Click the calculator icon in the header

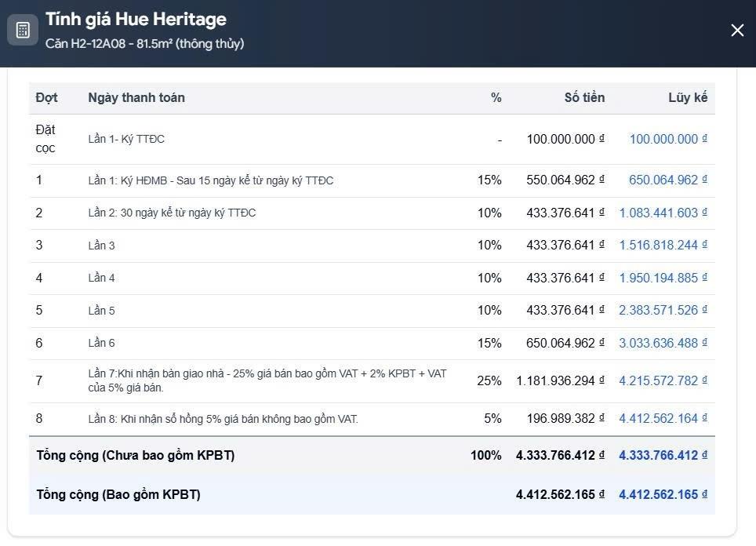pos(23,31)
